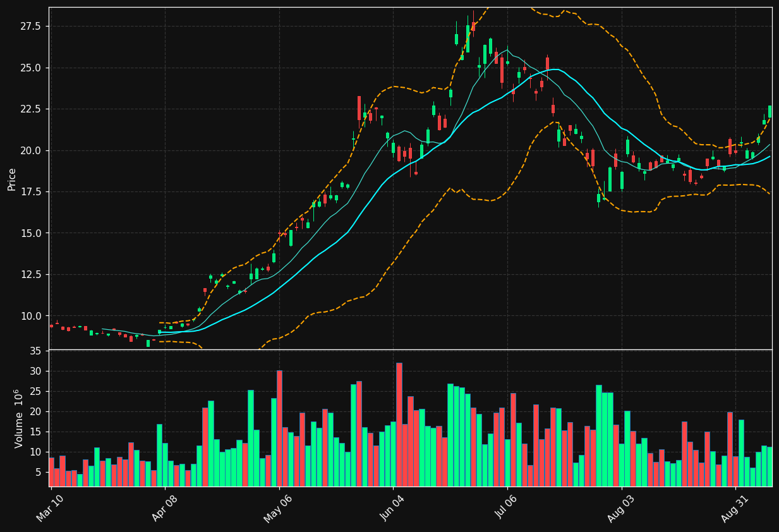Click the Jun 04 date label
Screen dimensions: 779x532
[392, 509]
